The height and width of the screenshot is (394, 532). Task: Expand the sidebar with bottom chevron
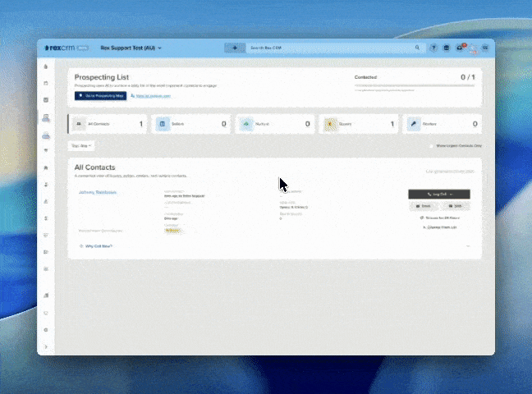(x=46, y=347)
